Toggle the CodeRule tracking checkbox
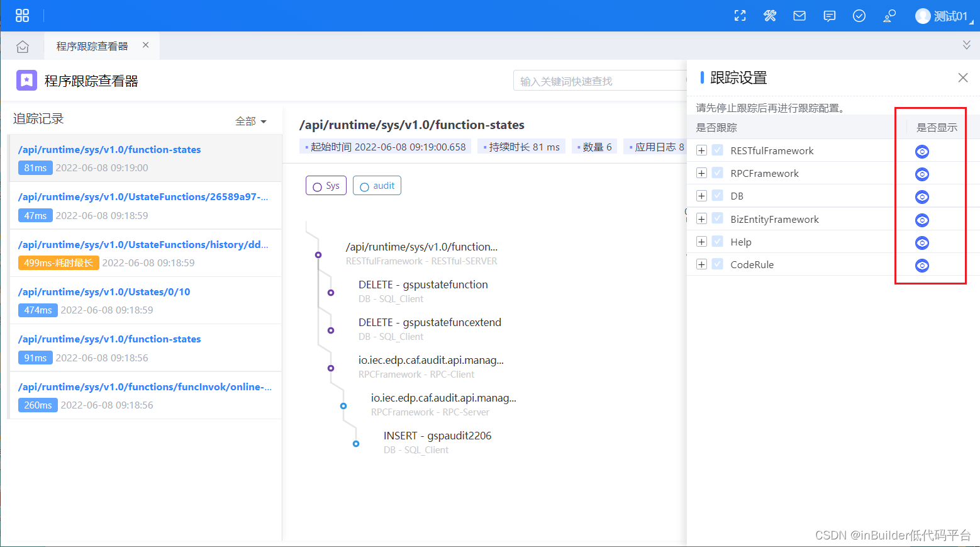Viewport: 980px width, 547px height. click(x=717, y=264)
